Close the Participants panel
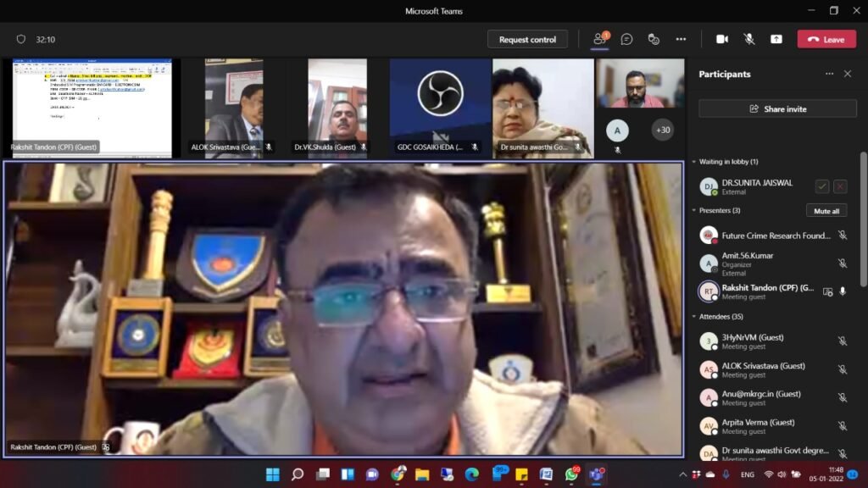The width and height of the screenshot is (868, 488). coord(848,74)
